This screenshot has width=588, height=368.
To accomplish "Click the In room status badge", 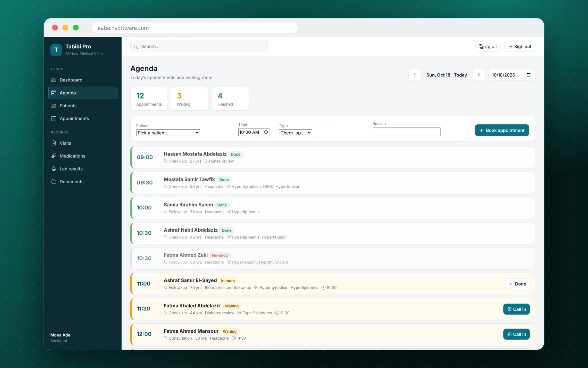I will (228, 281).
